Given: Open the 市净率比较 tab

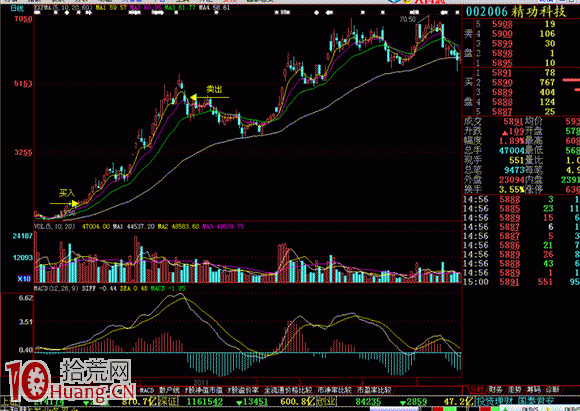Looking at the screenshot, I should (x=335, y=390).
